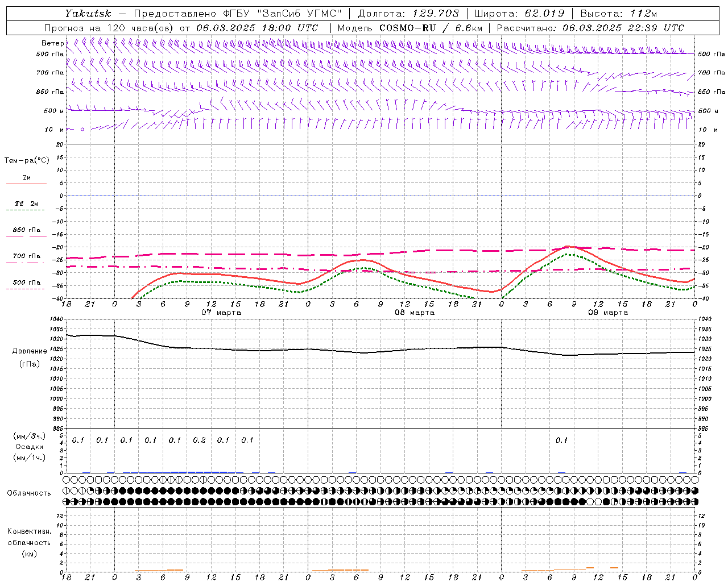728x582 pixels.
Task: Select the 'Прогноз на 120 часа(ов)' text
Action: tap(109, 28)
